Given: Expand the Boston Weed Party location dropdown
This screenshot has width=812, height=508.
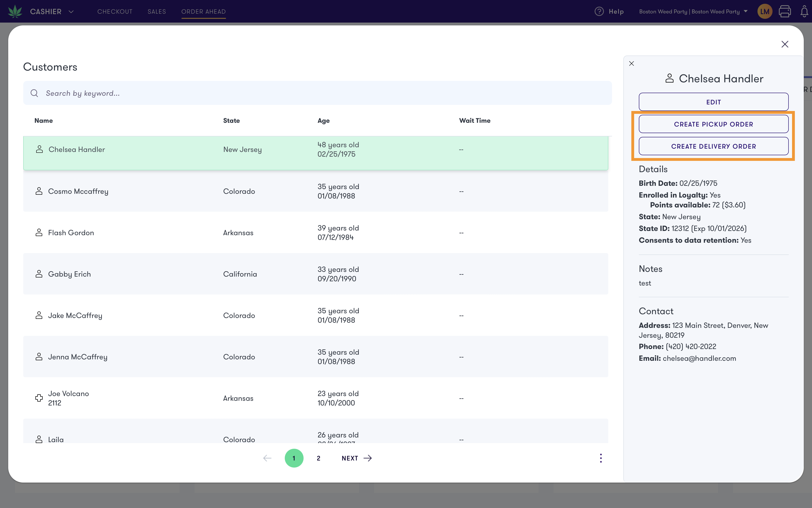Looking at the screenshot, I should point(693,12).
